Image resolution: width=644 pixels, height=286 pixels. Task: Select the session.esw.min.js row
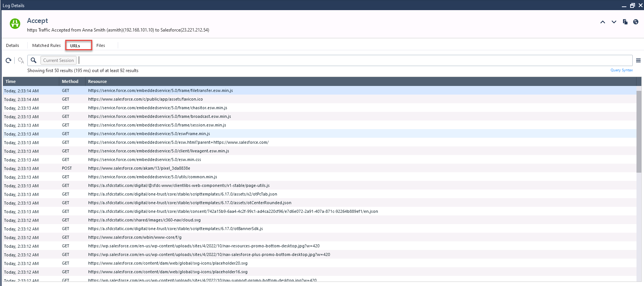[x=320, y=125]
